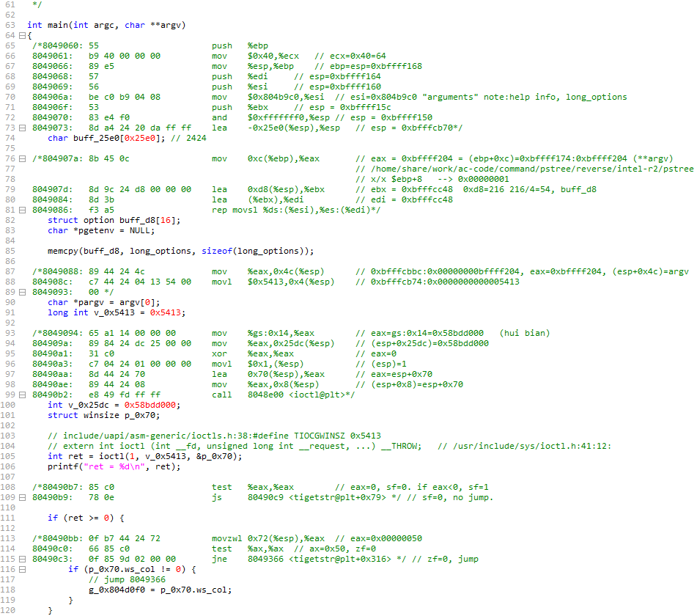Click '// 2424' comment on line 74
The width and height of the screenshot is (697, 616).
[x=188, y=139]
